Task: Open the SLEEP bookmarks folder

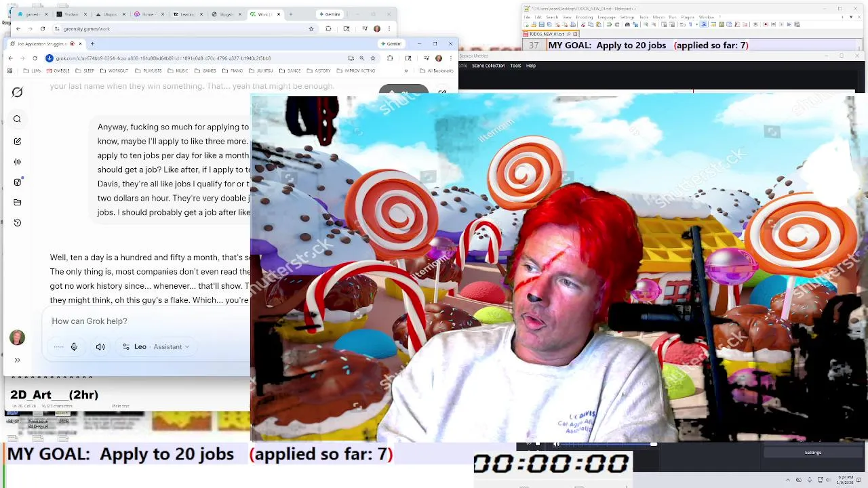Action: coord(85,70)
